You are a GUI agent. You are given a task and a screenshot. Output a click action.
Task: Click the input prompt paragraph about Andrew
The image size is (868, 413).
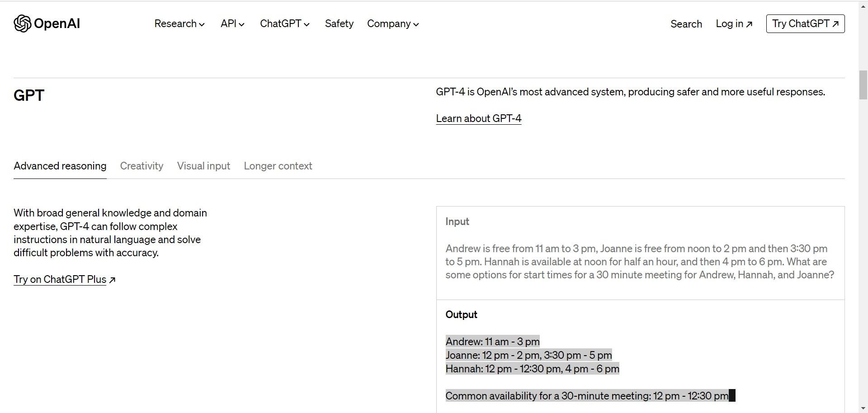click(640, 262)
